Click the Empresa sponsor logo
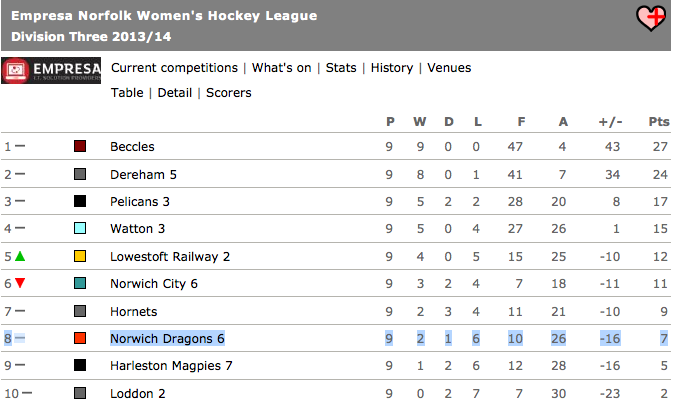The height and width of the screenshot is (406, 677). [x=51, y=70]
